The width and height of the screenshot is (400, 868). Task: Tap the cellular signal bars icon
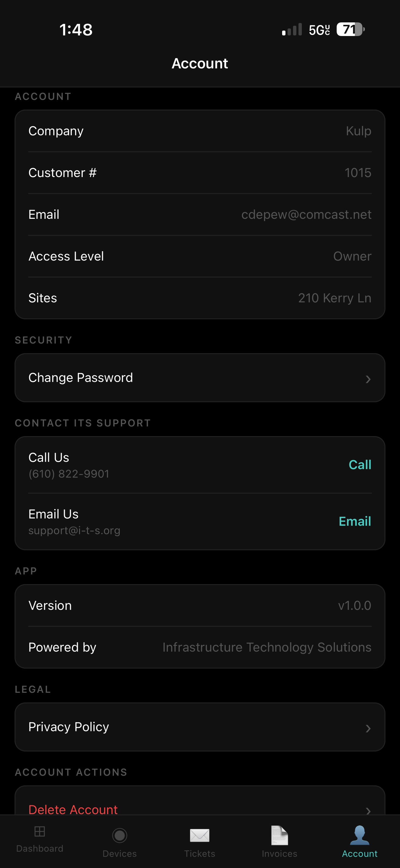(x=292, y=30)
